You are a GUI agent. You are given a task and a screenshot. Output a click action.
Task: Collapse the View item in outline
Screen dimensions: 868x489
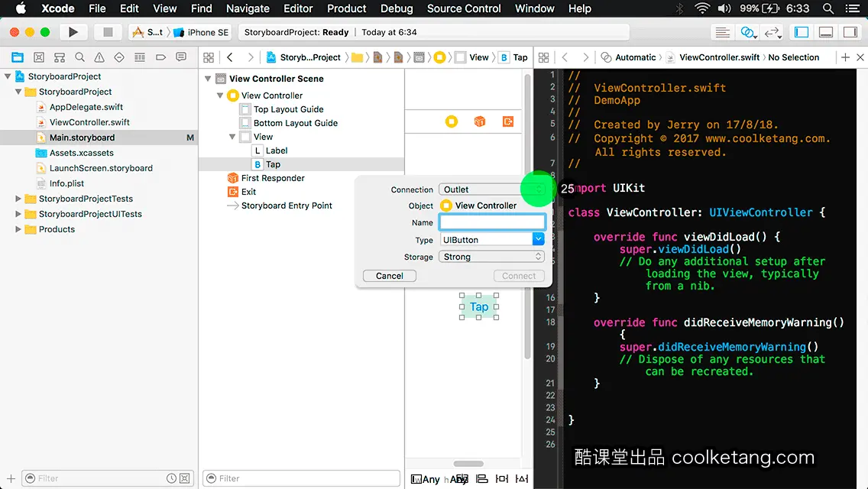pos(232,137)
